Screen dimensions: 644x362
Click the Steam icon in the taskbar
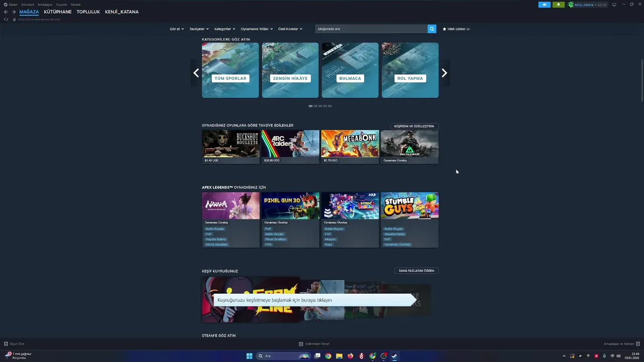pos(394,356)
